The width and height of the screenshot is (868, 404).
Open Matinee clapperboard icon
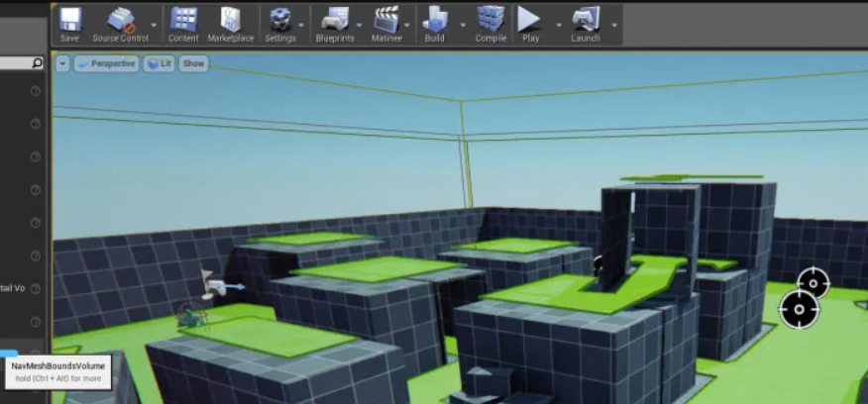pyautogui.click(x=386, y=25)
